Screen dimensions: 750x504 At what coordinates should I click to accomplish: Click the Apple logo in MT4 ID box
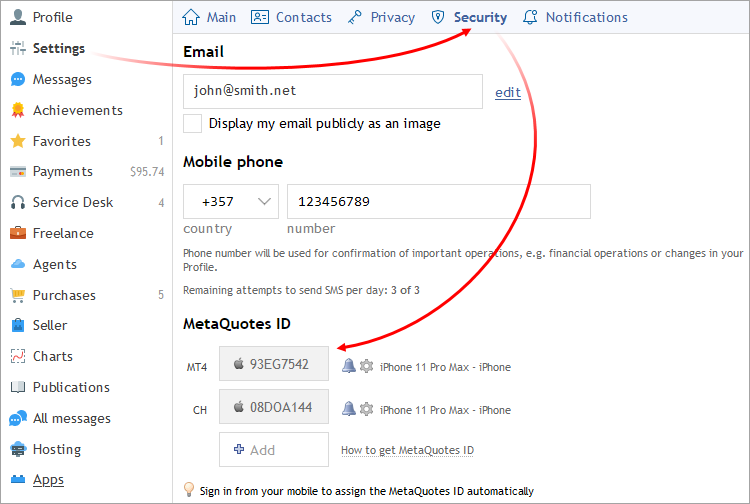239,364
